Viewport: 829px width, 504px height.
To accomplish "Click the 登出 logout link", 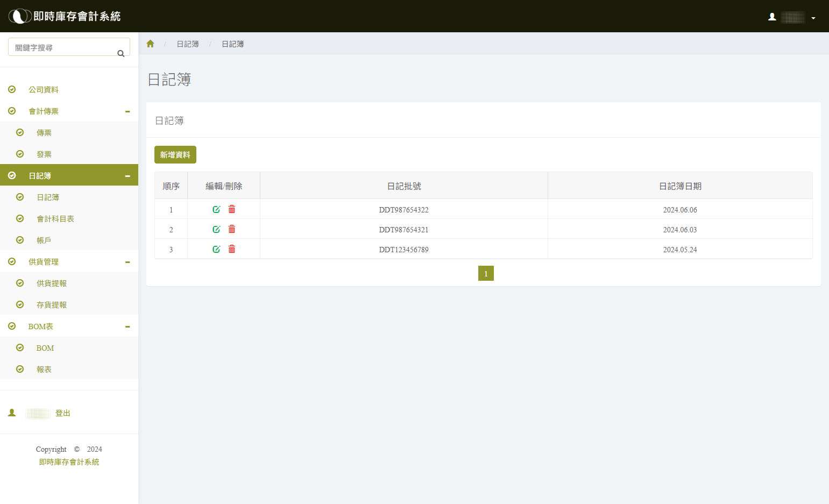I will click(x=63, y=413).
